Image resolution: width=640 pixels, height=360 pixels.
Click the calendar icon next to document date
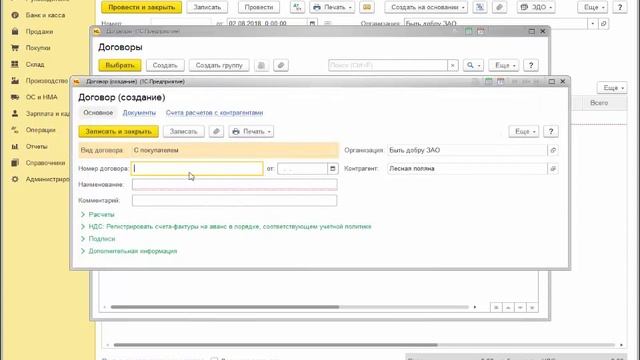point(312,23)
